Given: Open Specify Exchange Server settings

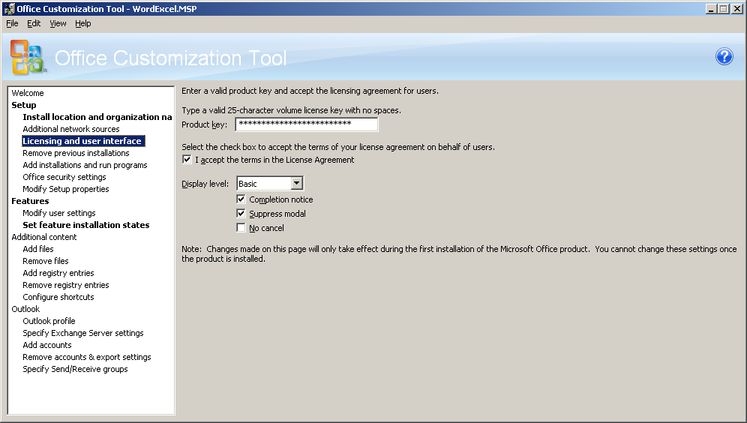Looking at the screenshot, I should point(83,333).
